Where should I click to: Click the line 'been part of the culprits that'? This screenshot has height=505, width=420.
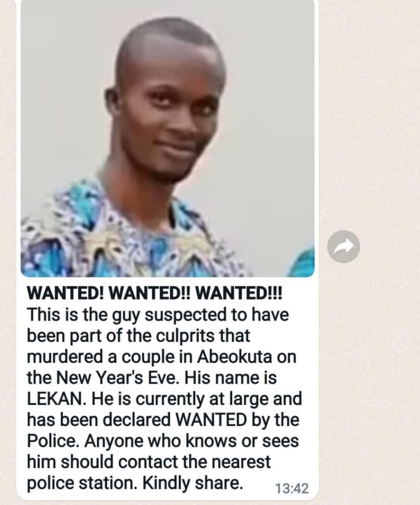139,336
